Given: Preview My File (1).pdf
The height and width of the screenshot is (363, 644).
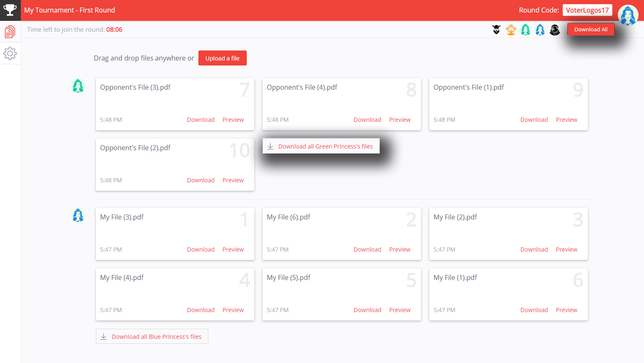Looking at the screenshot, I should 566,310.
